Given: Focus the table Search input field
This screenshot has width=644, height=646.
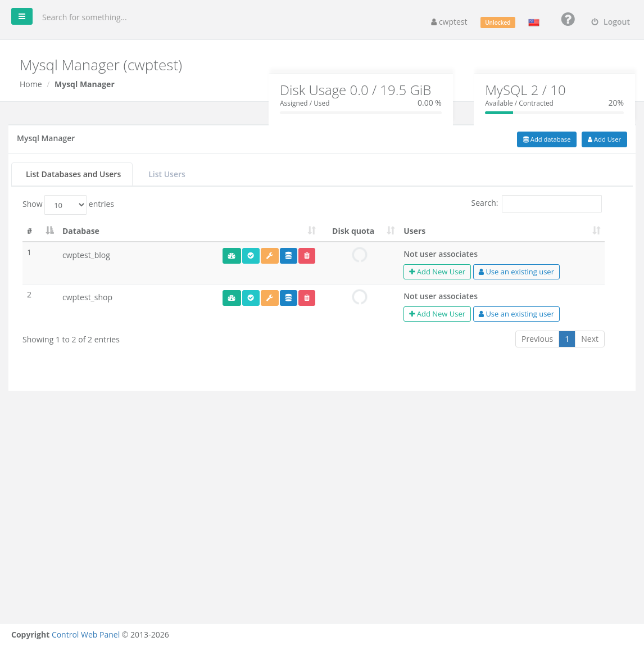Looking at the screenshot, I should 551,204.
